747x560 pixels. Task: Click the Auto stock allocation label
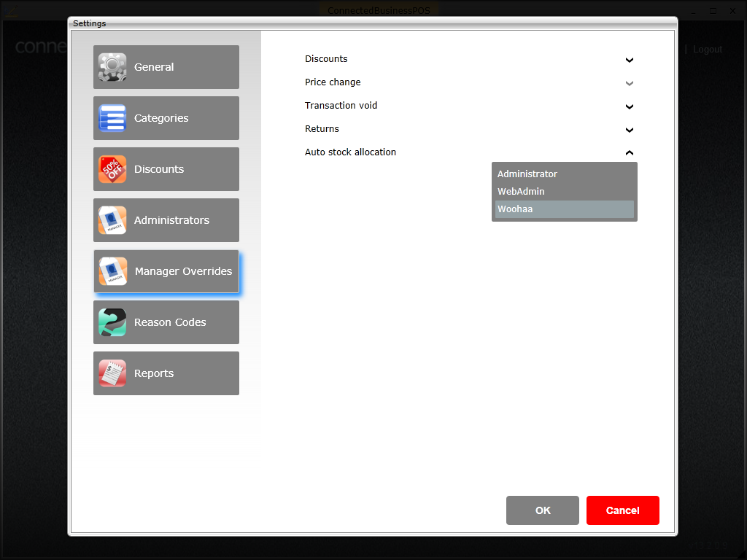click(x=351, y=152)
